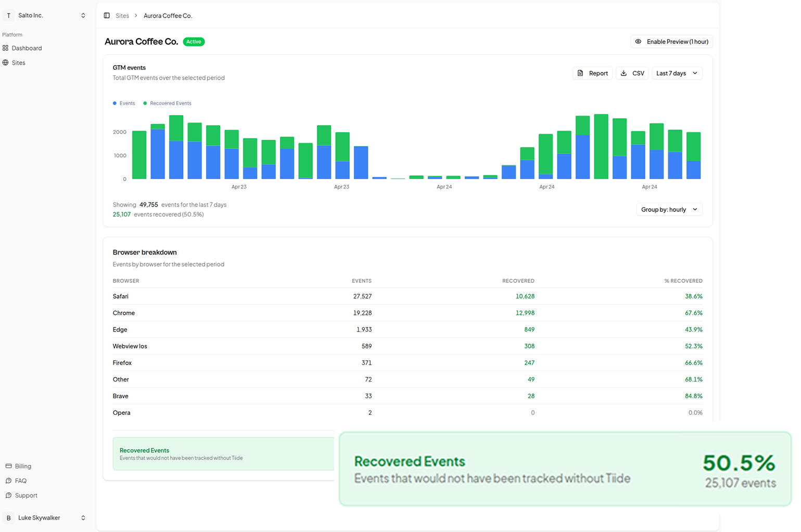Click the tallest all-green bar in the chart
The image size is (801, 532).
[601, 146]
